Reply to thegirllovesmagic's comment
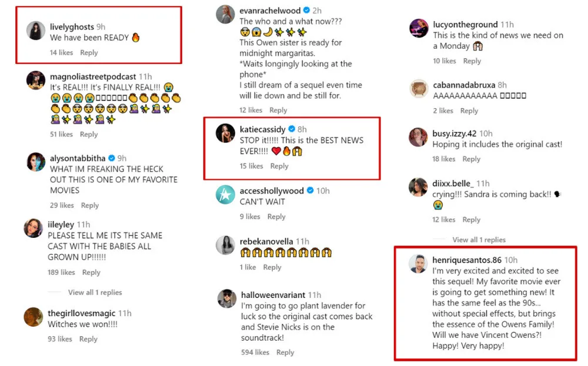The width and height of the screenshot is (588, 366). pyautogui.click(x=88, y=339)
